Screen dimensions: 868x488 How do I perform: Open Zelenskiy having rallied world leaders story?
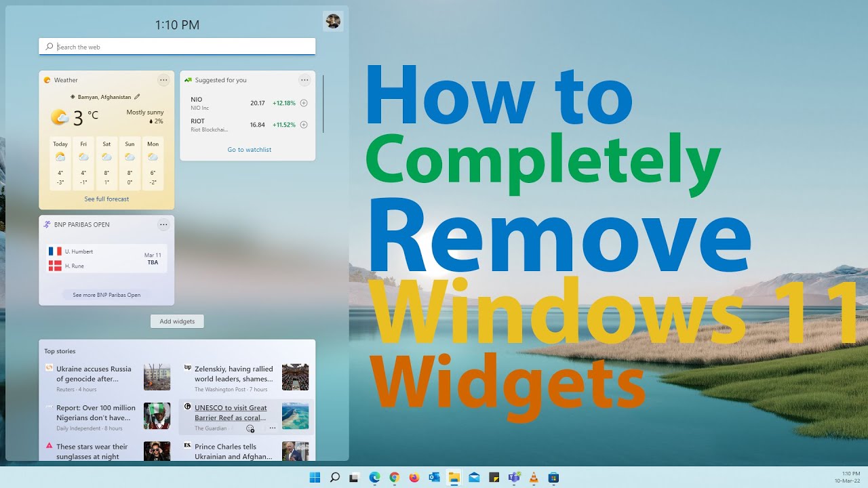(x=234, y=373)
